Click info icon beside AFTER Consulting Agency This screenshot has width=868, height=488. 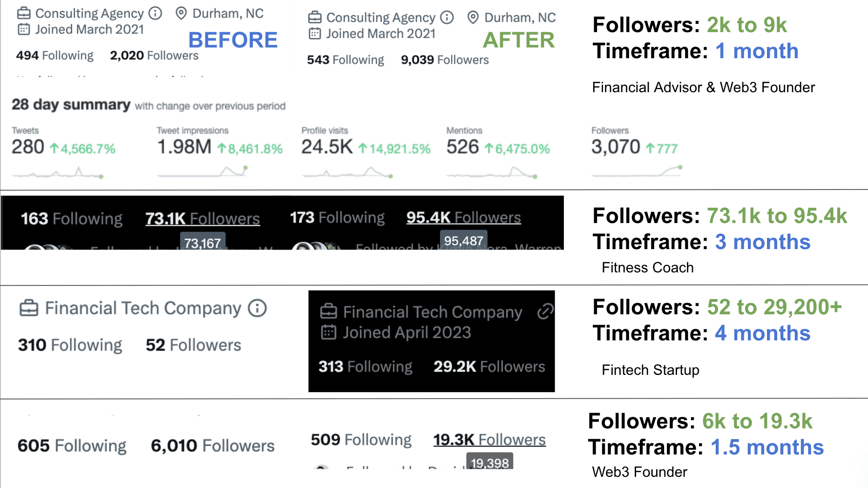(447, 17)
